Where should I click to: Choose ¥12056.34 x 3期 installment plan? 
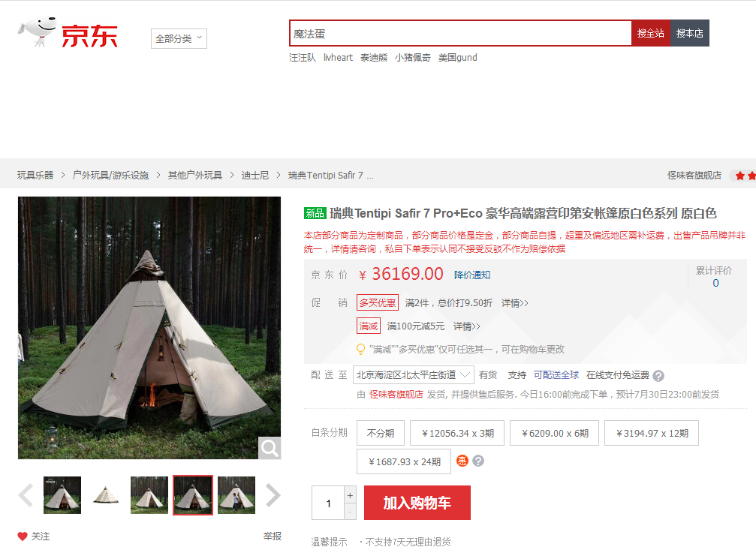[x=457, y=433]
